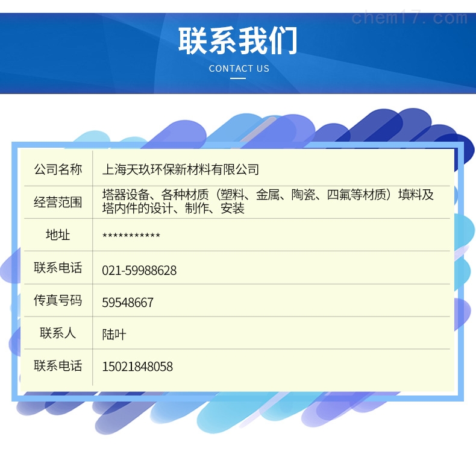Select the 传真号码 row label

tap(58, 300)
